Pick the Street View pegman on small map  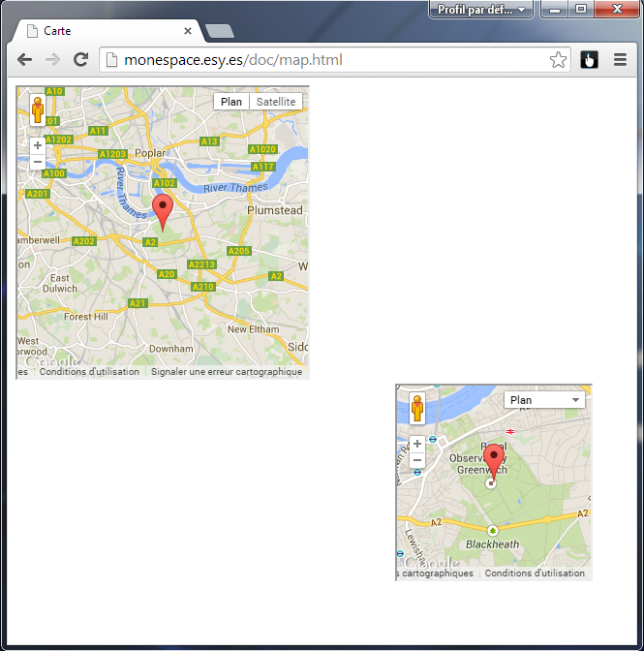coord(417,408)
